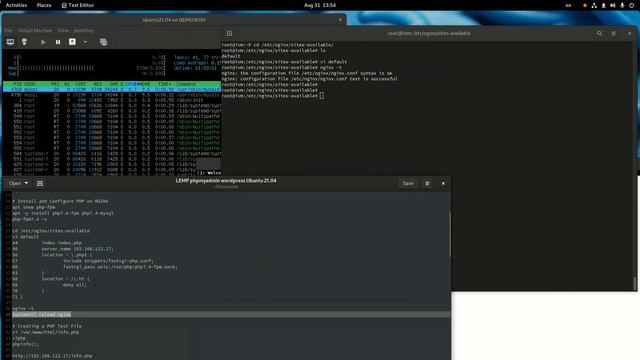Click highlighted mysql process row in htop

(112, 89)
